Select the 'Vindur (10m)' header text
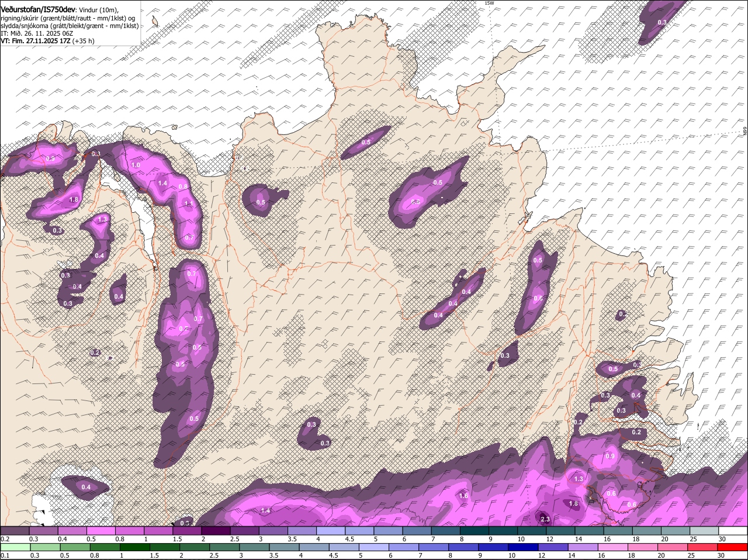 click(x=98, y=10)
